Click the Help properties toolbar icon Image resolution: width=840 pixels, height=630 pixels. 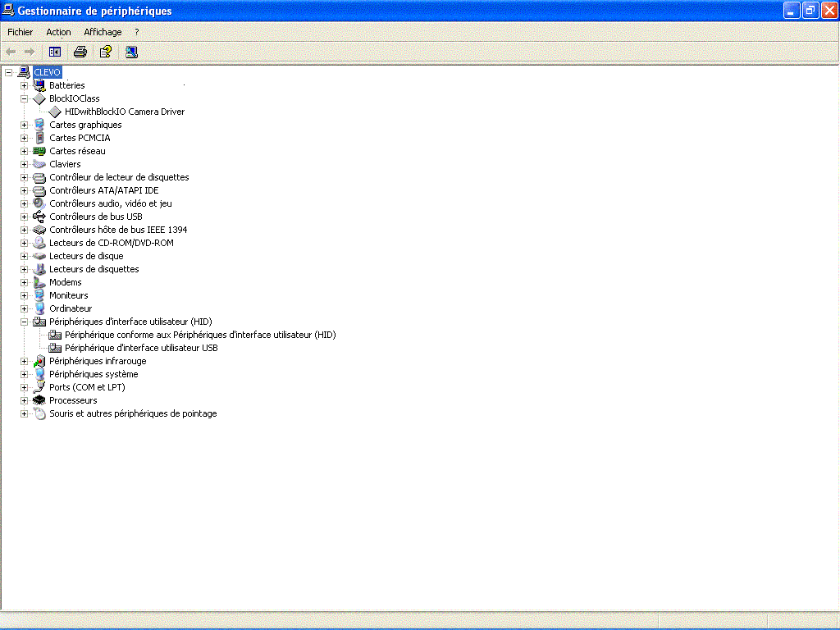[x=105, y=52]
